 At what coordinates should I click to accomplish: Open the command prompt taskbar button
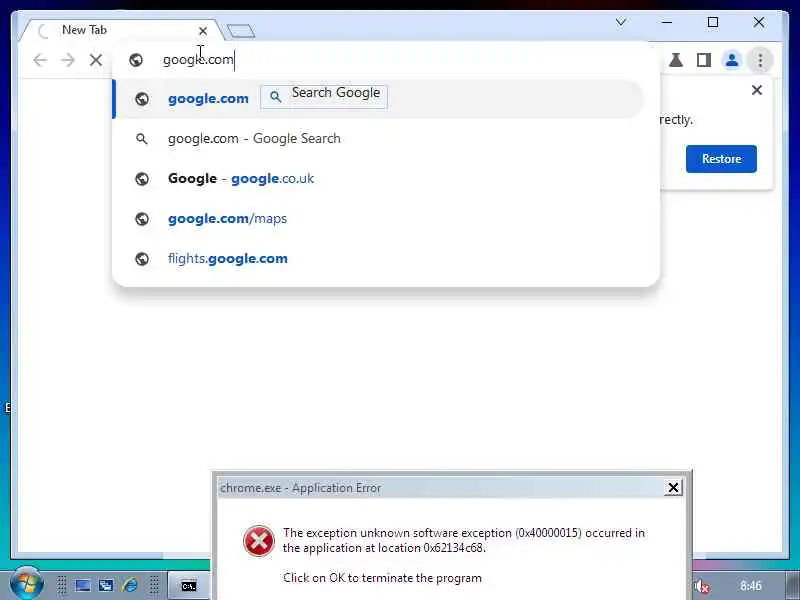click(x=189, y=586)
